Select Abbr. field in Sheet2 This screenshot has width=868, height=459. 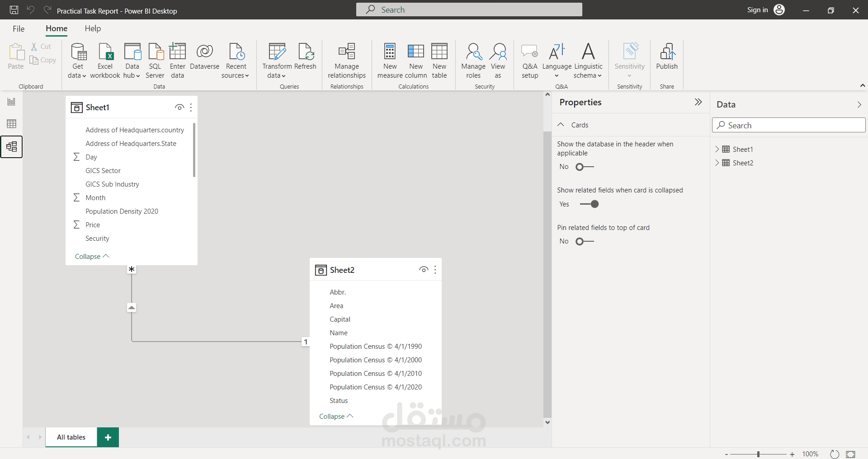click(338, 292)
